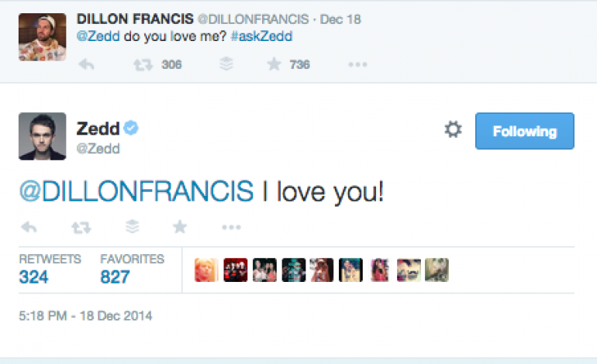Image resolution: width=597 pixels, height=364 pixels.
Task: Open more options on Zedd's tweet
Action: pyautogui.click(x=231, y=227)
